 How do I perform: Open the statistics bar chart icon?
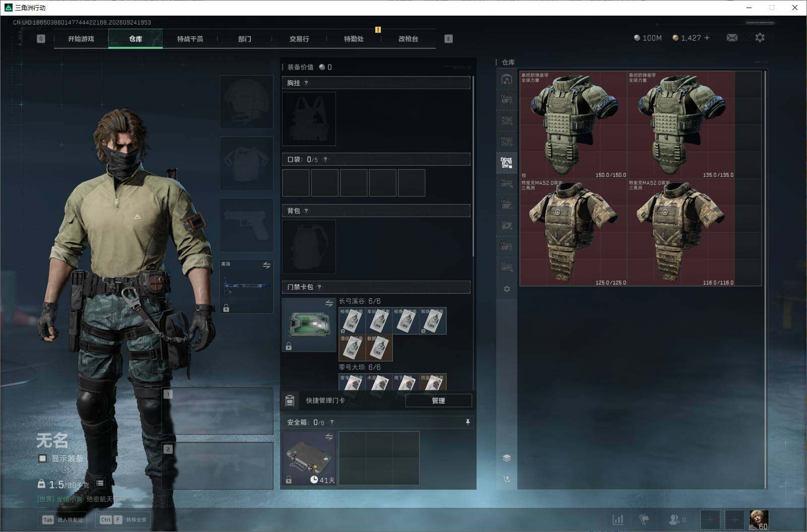pos(618,519)
